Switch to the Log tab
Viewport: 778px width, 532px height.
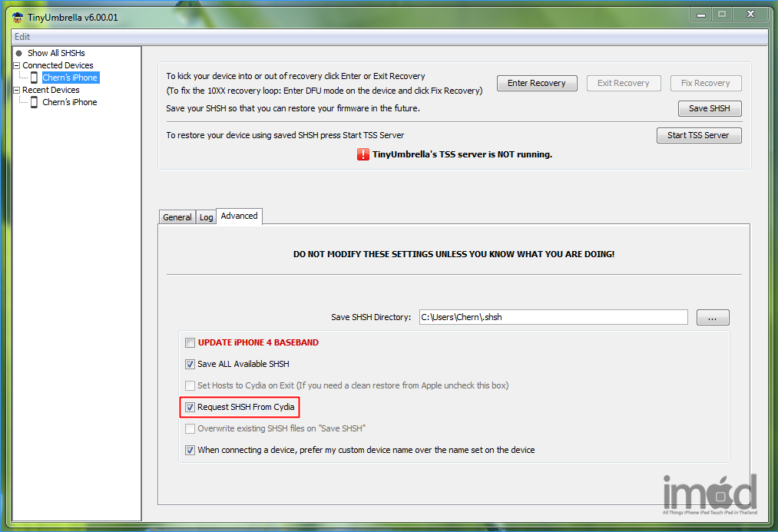coord(207,217)
